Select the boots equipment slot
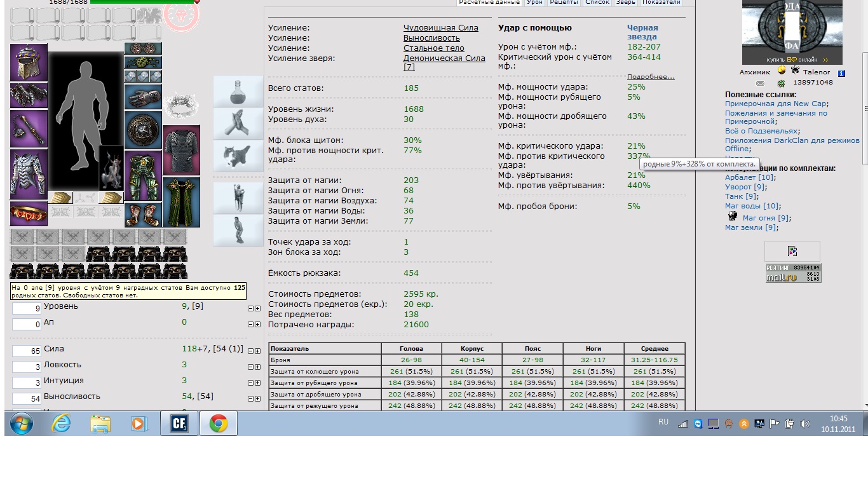The height and width of the screenshot is (488, 868). tap(143, 215)
